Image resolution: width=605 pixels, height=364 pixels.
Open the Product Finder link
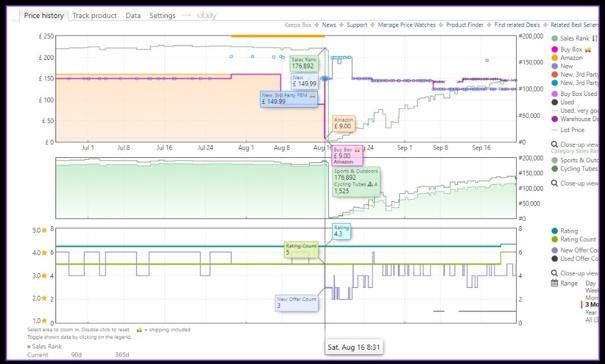click(466, 25)
